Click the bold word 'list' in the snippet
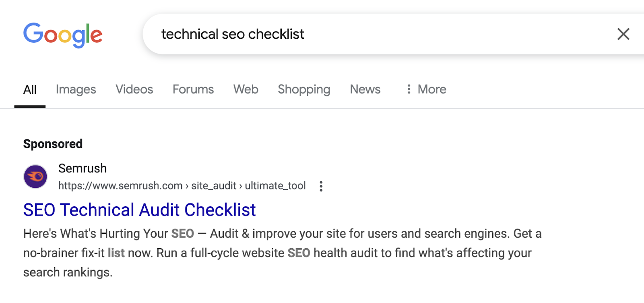 click(116, 253)
